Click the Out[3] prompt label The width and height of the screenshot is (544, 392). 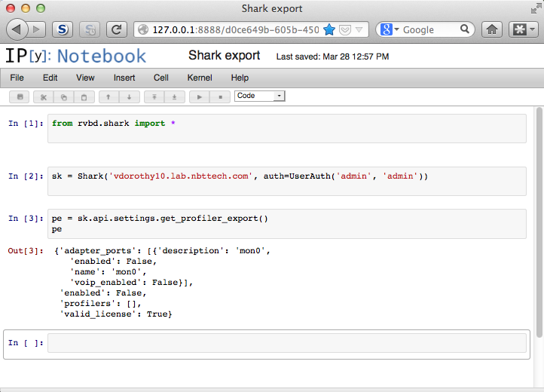[26, 251]
